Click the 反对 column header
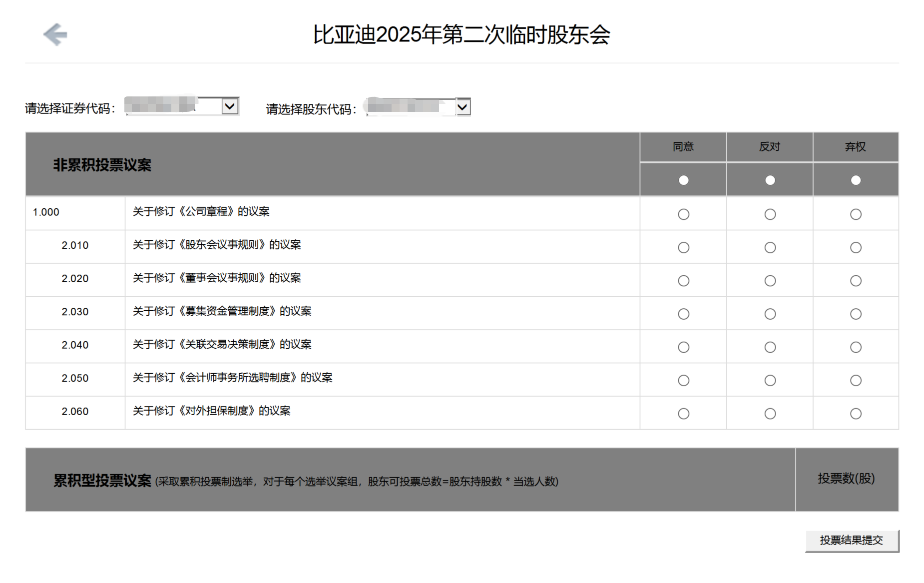 click(770, 147)
